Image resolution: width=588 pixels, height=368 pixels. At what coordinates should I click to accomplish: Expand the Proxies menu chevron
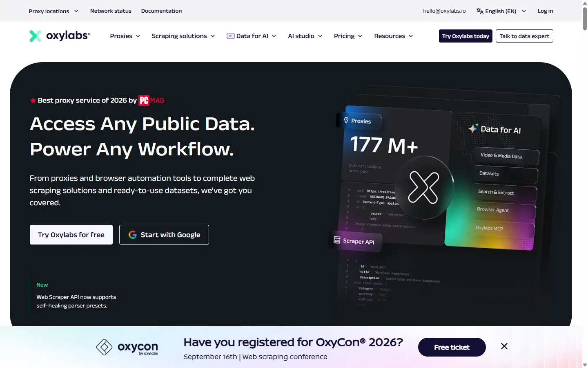(138, 36)
